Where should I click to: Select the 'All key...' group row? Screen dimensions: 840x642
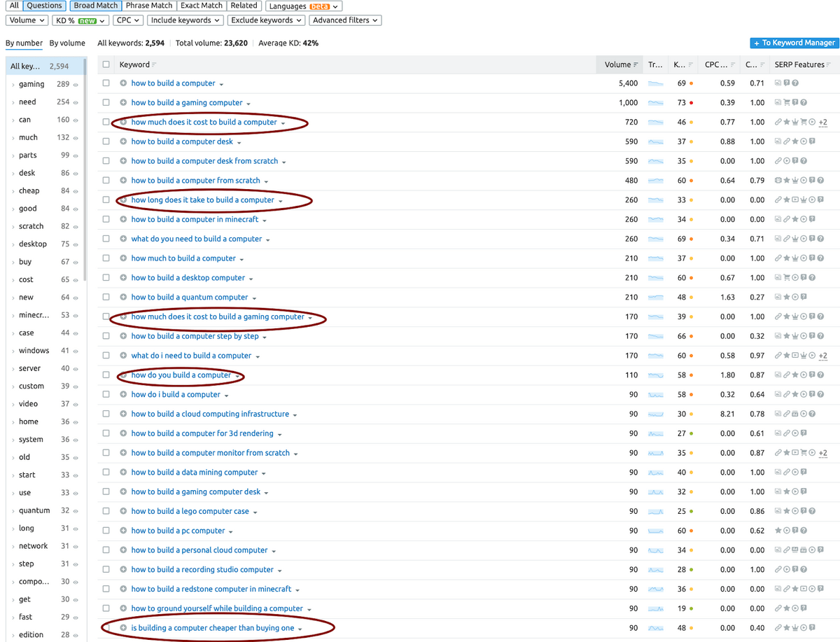pos(45,67)
